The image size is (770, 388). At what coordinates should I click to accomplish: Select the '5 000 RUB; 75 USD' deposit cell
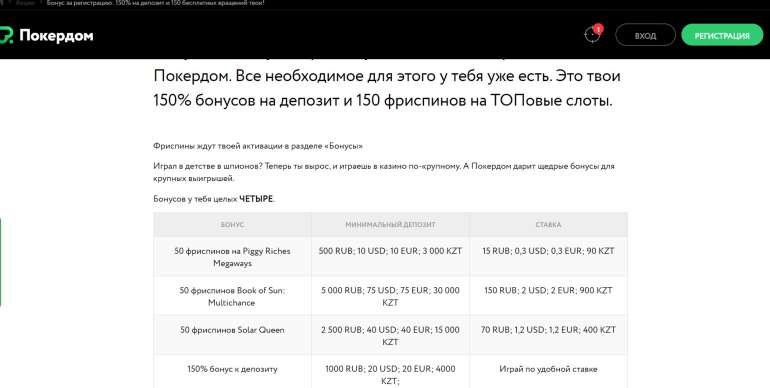(390, 296)
